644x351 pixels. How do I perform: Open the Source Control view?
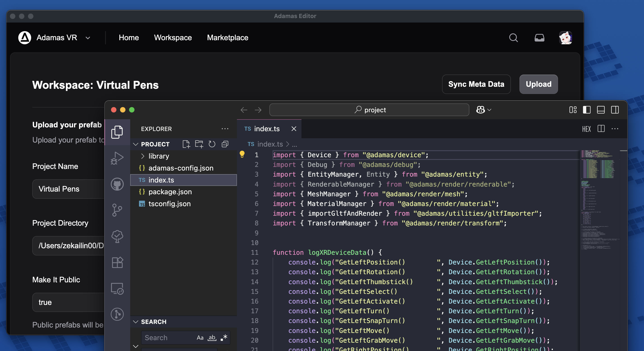pos(117,210)
